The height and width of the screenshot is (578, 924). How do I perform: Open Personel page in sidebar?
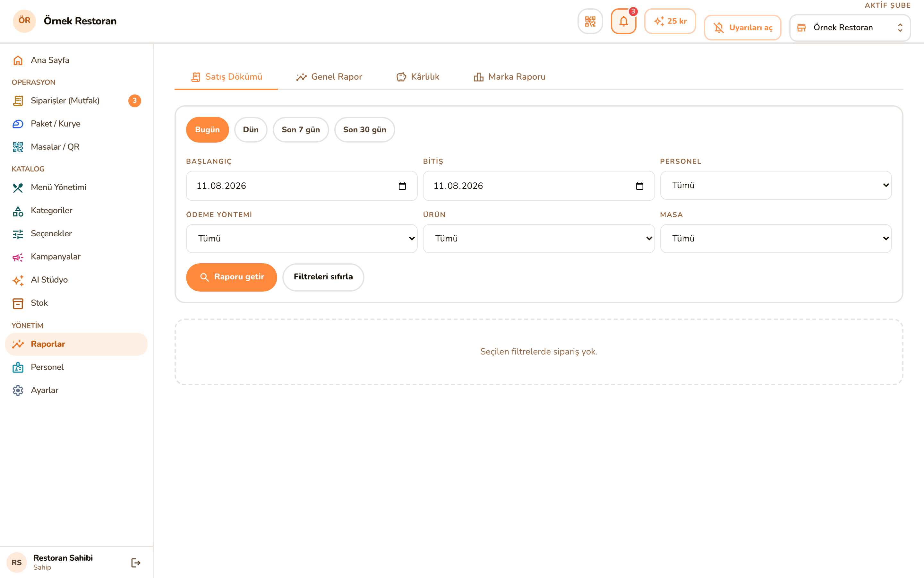click(x=76, y=367)
